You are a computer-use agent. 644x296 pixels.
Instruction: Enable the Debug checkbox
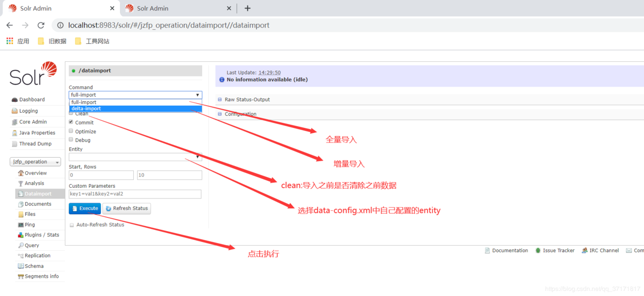coord(71,139)
